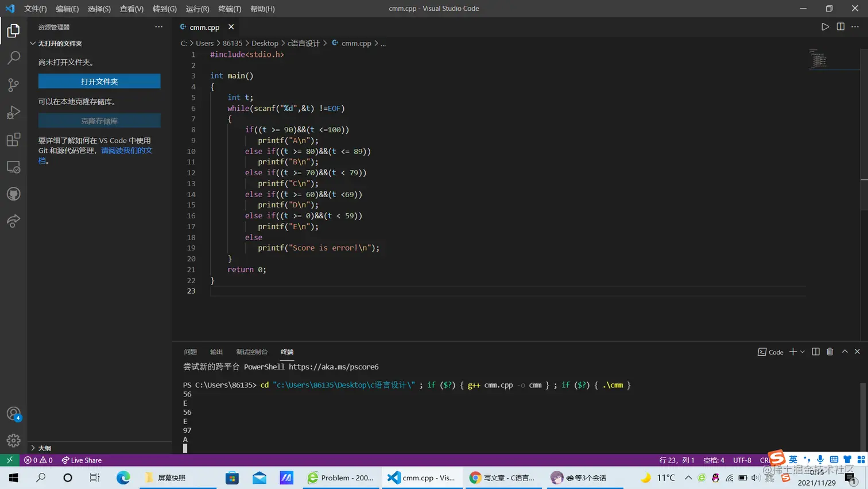Click the 打开文件夹 button
Viewport: 868px width, 489px height.
pos(99,82)
